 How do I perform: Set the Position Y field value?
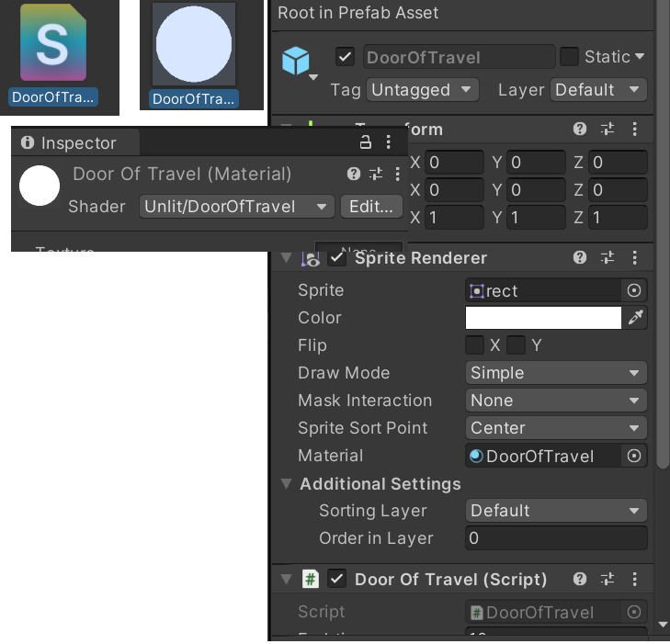(x=536, y=163)
